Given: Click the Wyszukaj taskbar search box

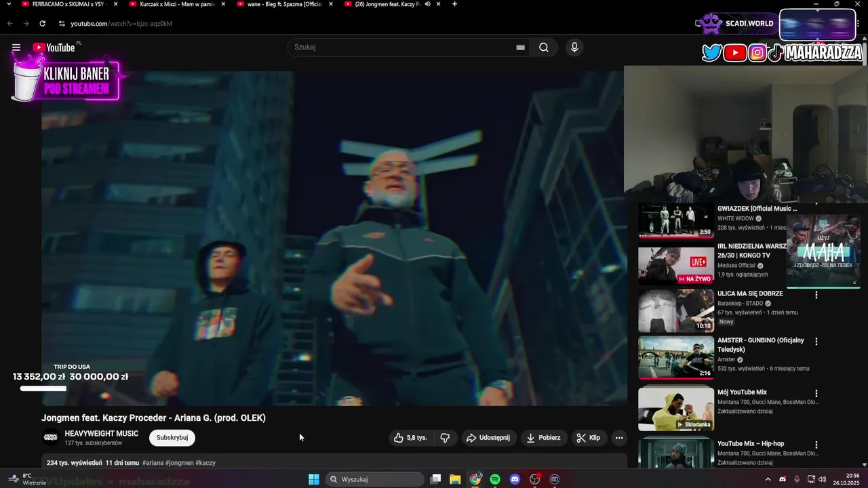Looking at the screenshot, I should (374, 479).
